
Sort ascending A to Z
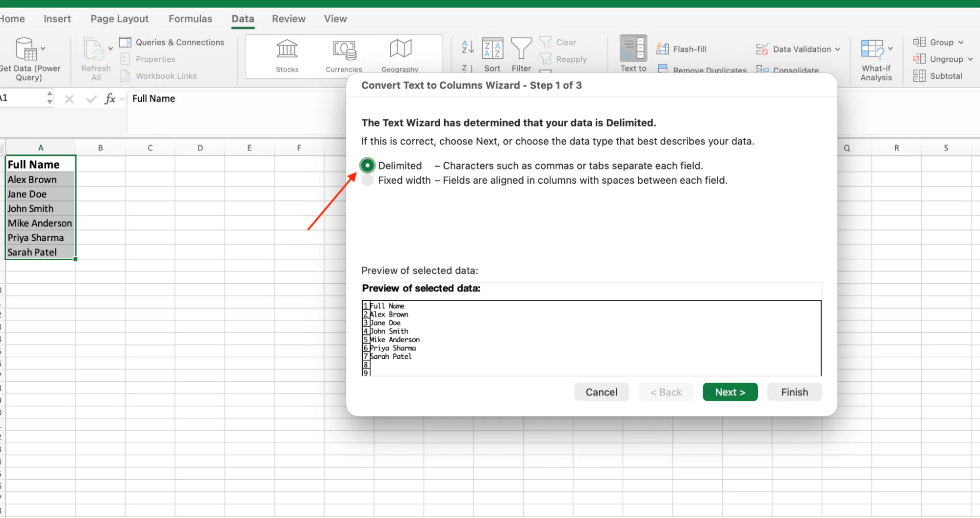468,47
